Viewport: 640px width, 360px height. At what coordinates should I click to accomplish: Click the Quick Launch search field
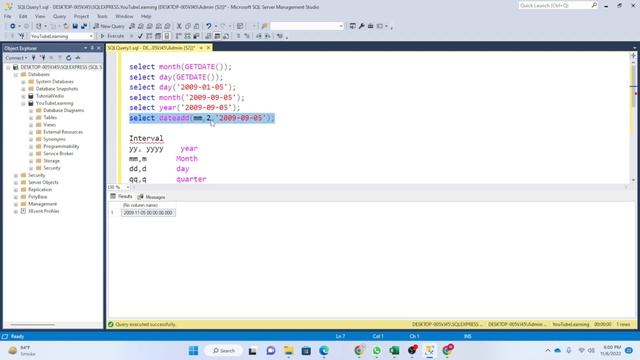tap(558, 6)
